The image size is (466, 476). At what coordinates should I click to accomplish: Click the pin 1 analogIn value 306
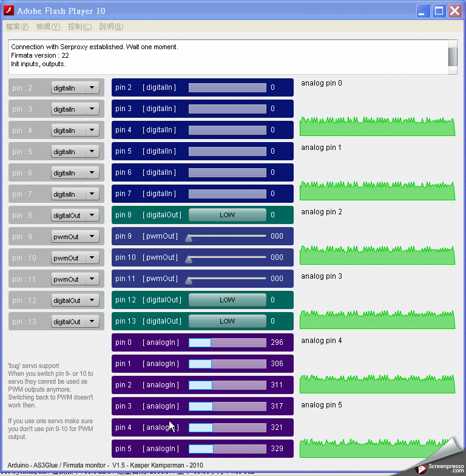pos(277,364)
